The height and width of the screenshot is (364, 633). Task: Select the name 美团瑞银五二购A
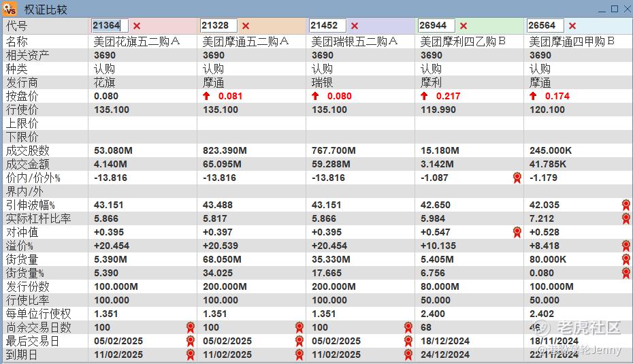click(x=355, y=42)
